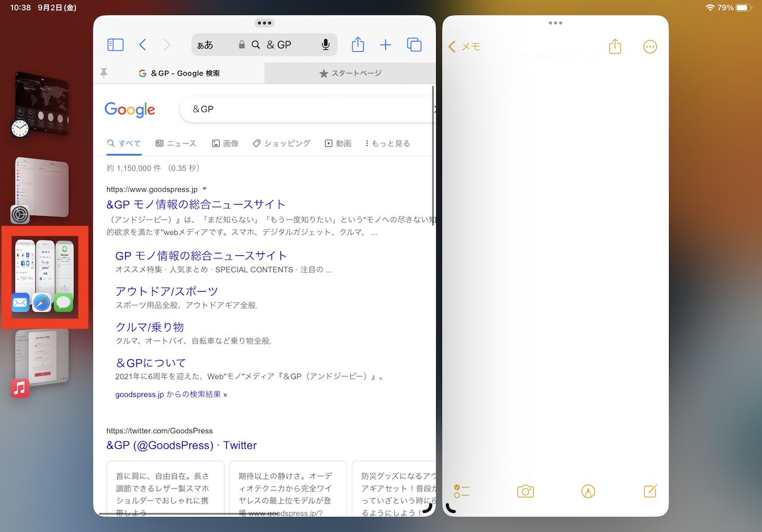Share the note in Notes

[x=615, y=46]
